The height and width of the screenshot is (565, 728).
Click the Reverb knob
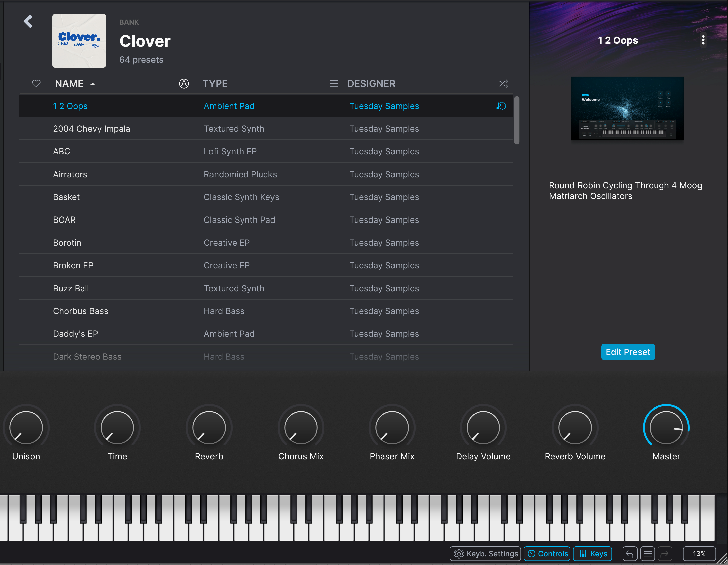(209, 427)
